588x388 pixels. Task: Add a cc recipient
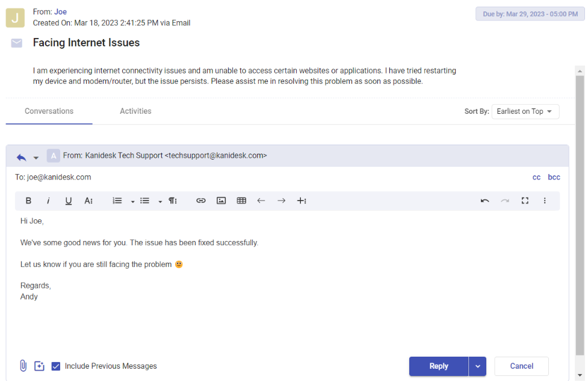(x=537, y=177)
